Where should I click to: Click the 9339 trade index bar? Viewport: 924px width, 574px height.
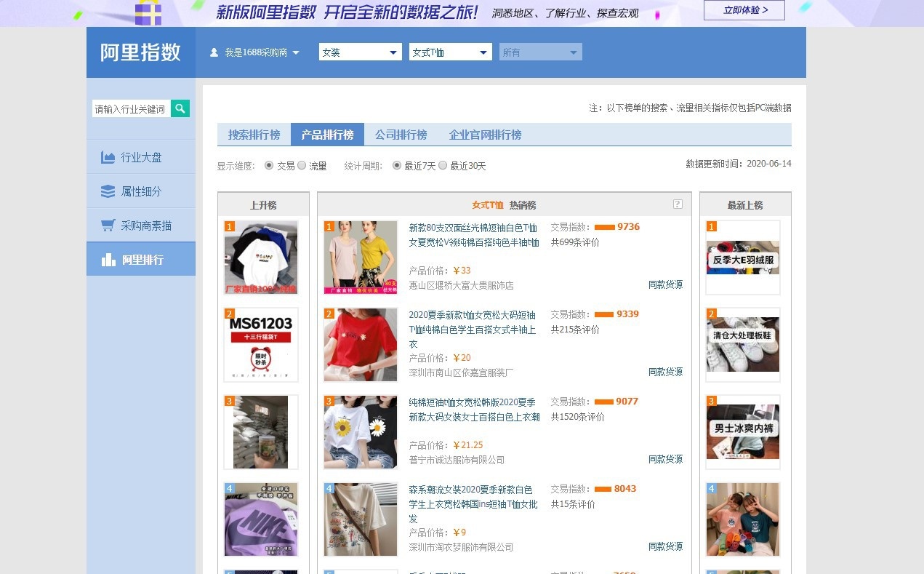click(x=604, y=314)
